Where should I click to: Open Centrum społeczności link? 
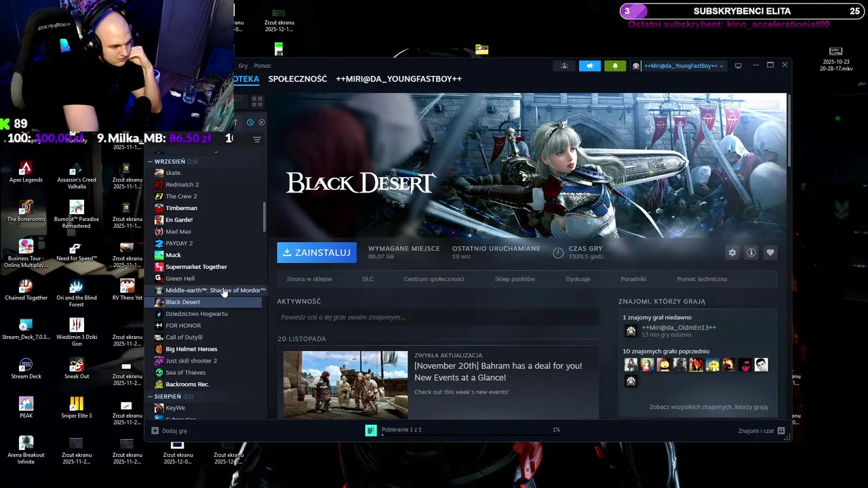click(434, 279)
